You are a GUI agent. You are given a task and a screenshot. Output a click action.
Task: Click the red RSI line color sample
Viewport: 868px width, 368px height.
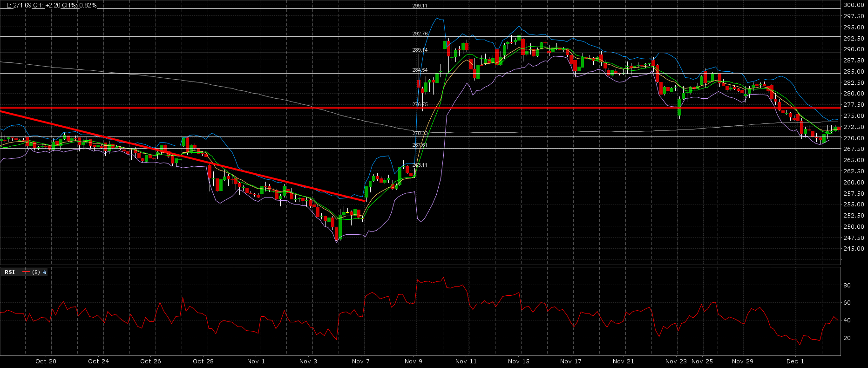[x=26, y=272]
